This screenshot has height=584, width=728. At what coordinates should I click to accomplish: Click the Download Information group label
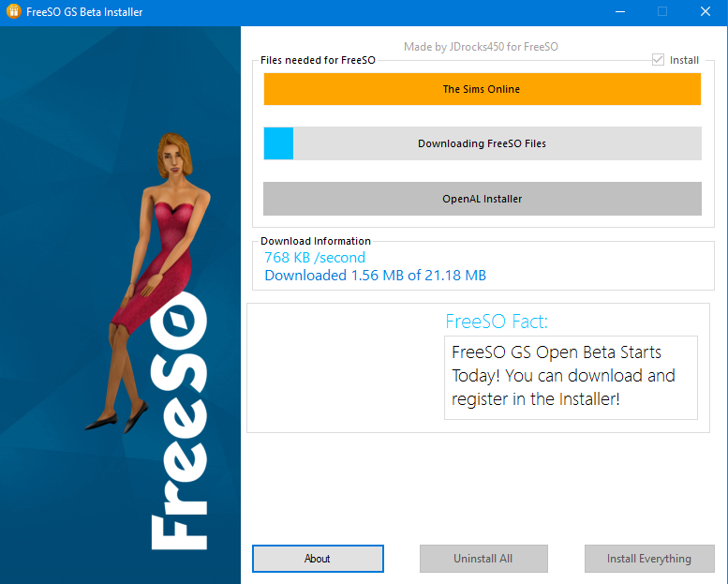click(316, 241)
